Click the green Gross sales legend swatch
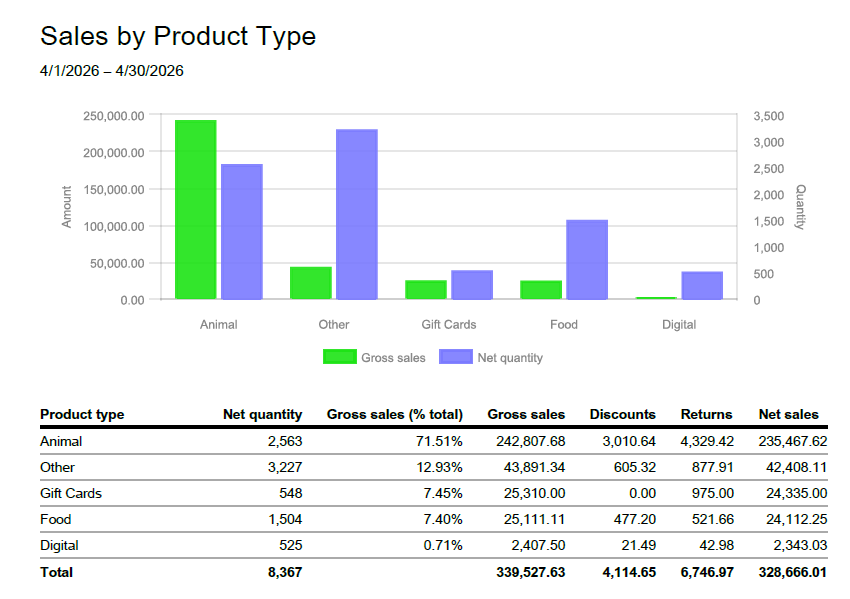The width and height of the screenshot is (850, 599). [x=340, y=357]
